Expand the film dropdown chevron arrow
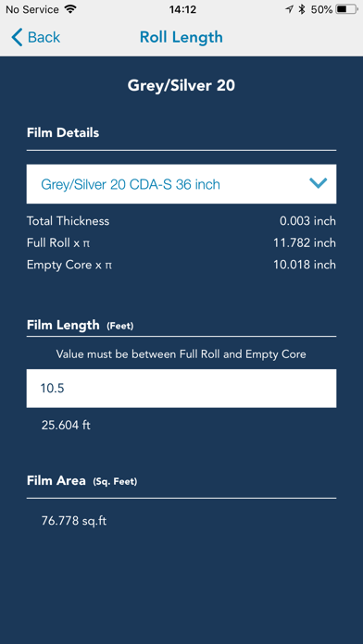The width and height of the screenshot is (363, 644). (319, 183)
